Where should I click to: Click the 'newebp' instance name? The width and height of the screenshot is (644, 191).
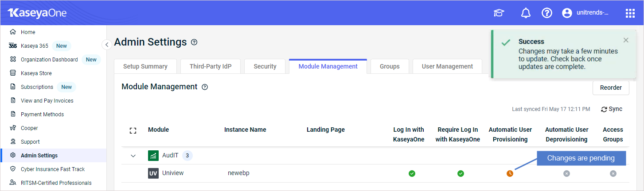(x=238, y=173)
